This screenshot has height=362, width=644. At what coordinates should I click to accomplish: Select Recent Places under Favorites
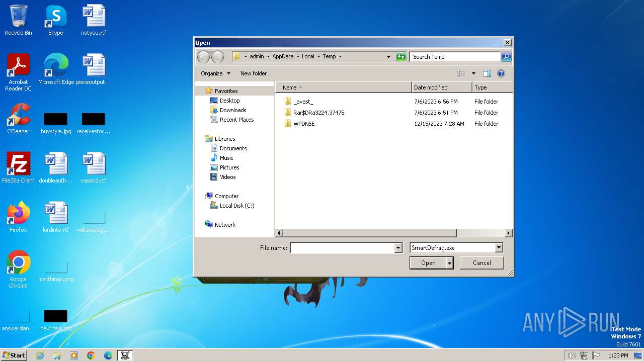[236, 120]
